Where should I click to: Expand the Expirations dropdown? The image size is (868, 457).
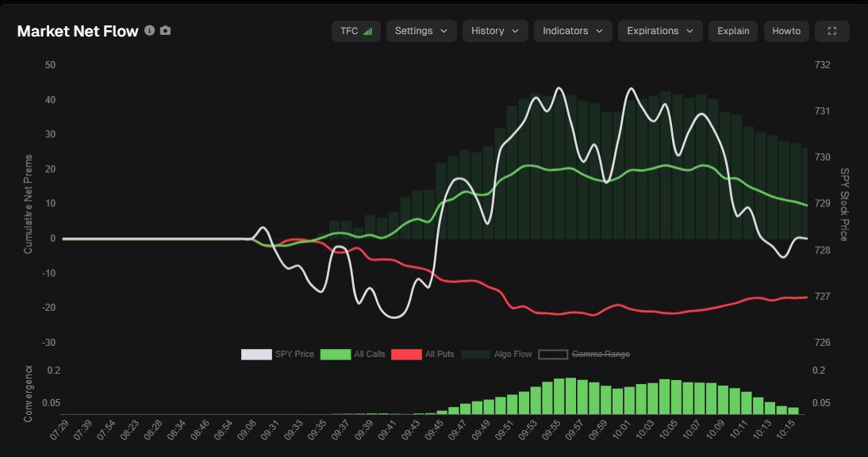click(660, 31)
